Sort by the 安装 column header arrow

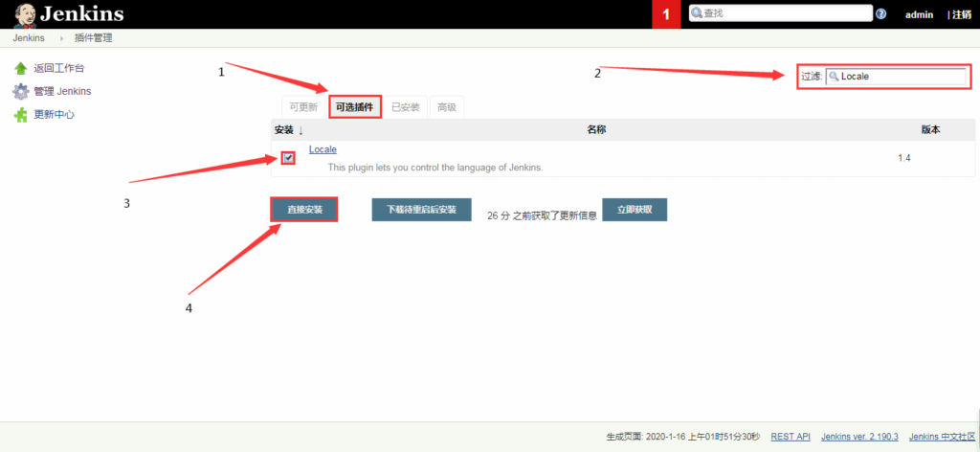pyautogui.click(x=301, y=130)
